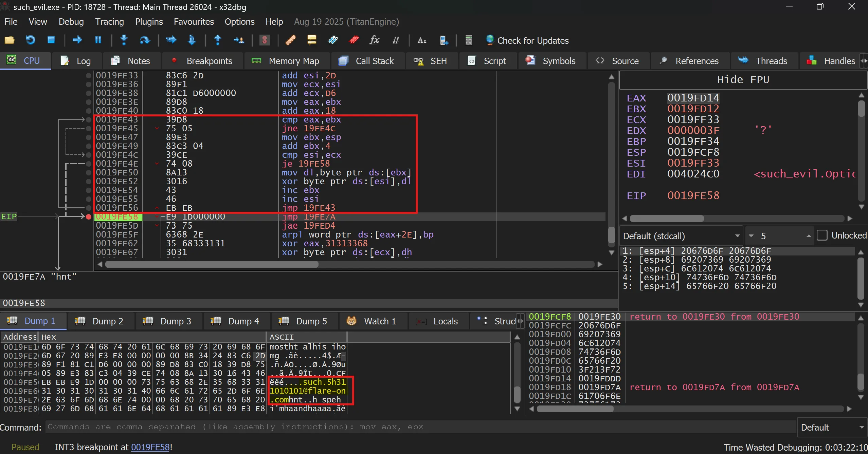Viewport: 868px width, 454px height.
Task: Follow the 0019FE58 link in status bar
Action: [150, 447]
